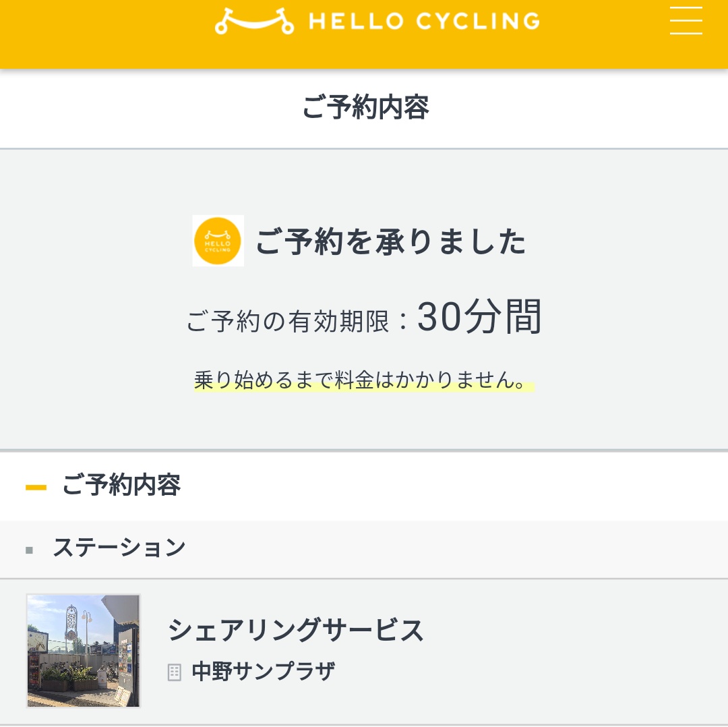This screenshot has height=727, width=728.
Task: Click the small square bullet beside ステーション
Action: coord(29,550)
